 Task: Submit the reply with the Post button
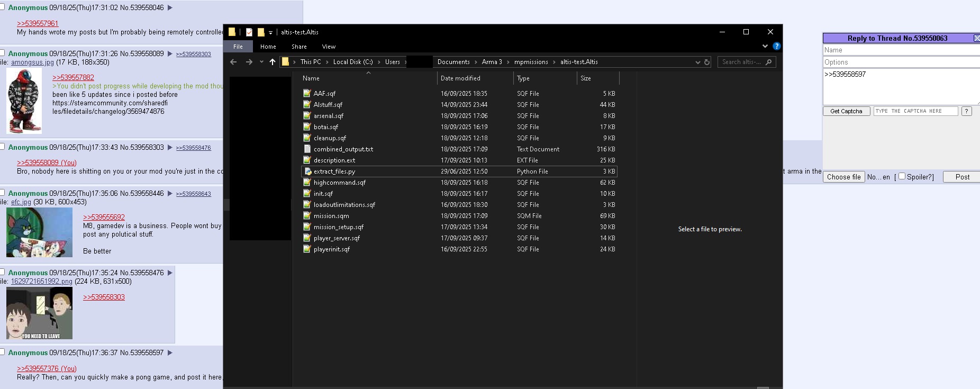(962, 177)
